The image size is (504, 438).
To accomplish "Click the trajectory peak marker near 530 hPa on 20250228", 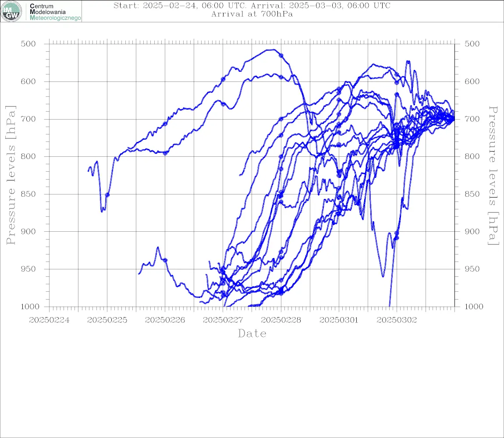I will coord(281,56).
